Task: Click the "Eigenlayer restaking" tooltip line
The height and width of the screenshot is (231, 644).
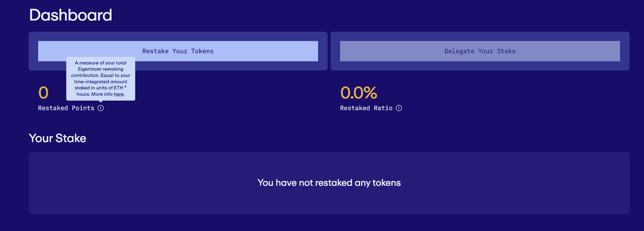Action: point(100,69)
